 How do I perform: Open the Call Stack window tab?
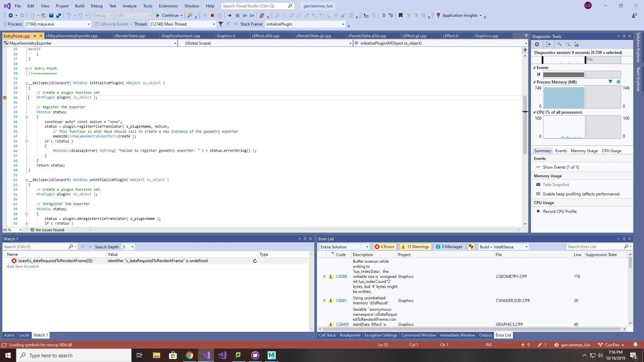(x=327, y=335)
